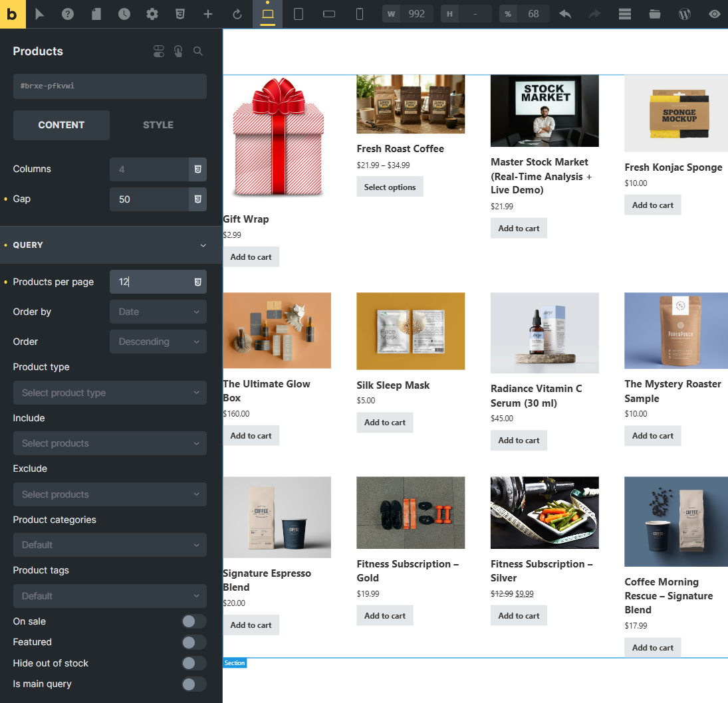
Task: Click the Gift Wrap product image
Action: [x=277, y=138]
